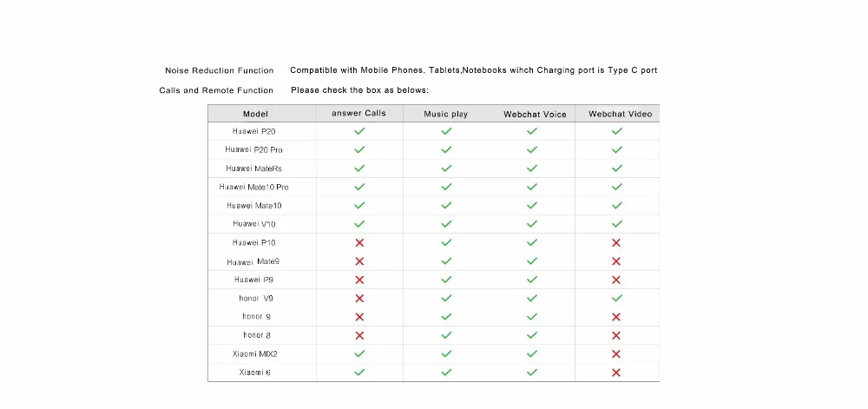The height and width of the screenshot is (409, 868).
Task: Click the red cross for Xiaomi 6 Webchat Video
Action: point(616,373)
